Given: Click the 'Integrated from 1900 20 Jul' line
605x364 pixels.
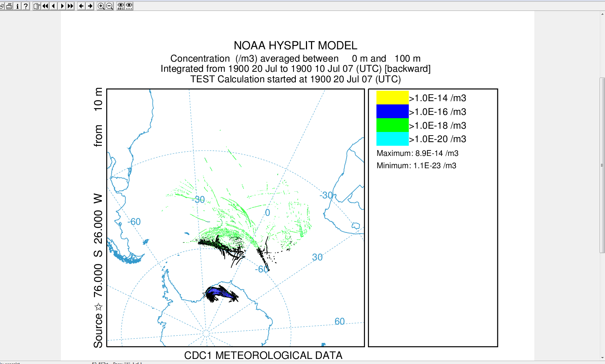Looking at the screenshot, I should coord(296,69).
